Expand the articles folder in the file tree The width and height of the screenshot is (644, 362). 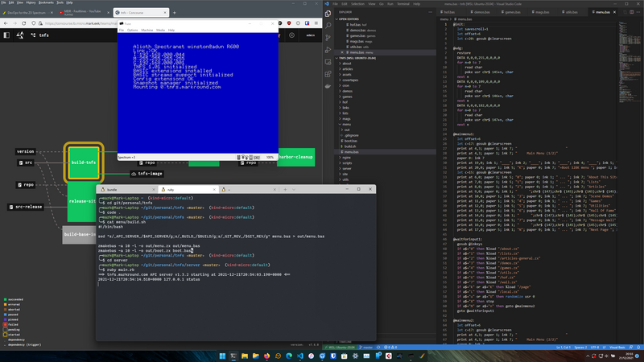click(x=347, y=69)
